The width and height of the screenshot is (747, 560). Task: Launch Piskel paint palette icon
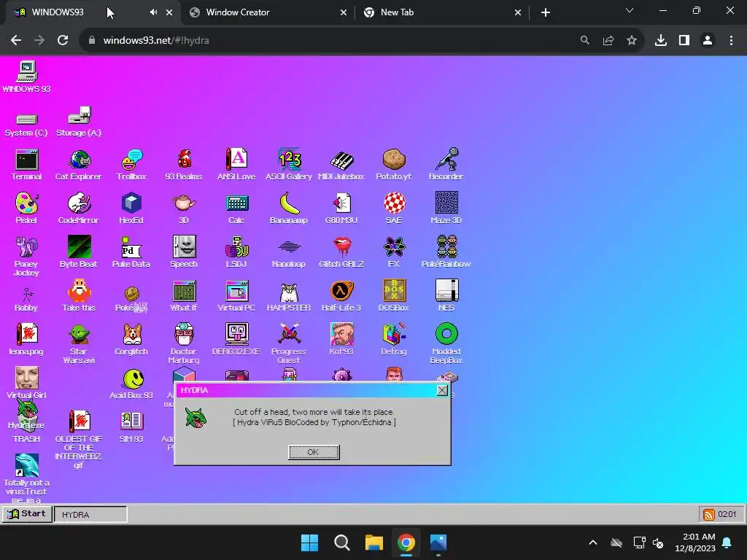point(26,208)
